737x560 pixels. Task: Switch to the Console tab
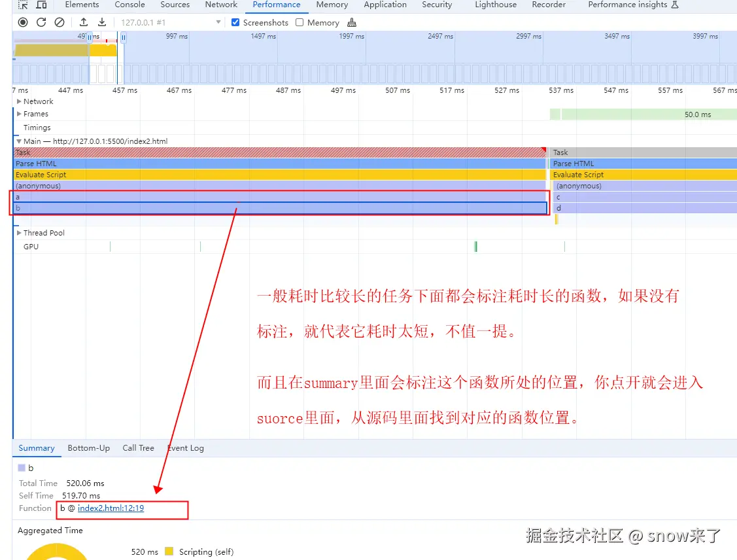pos(129,5)
